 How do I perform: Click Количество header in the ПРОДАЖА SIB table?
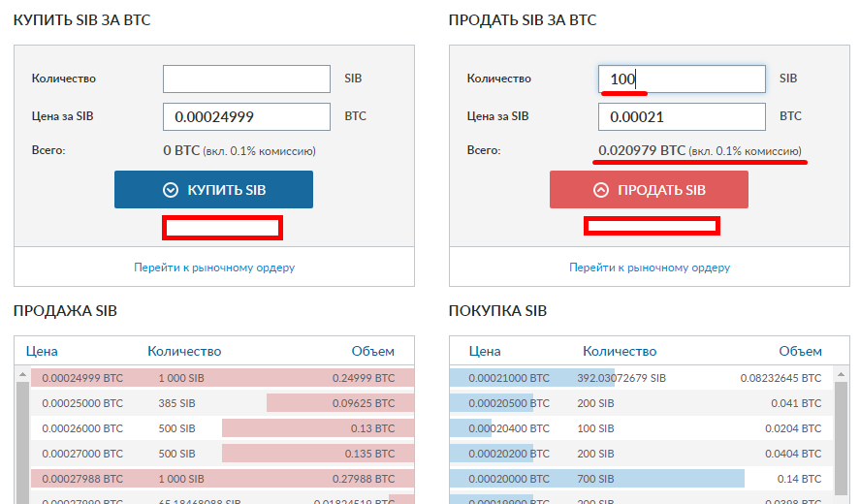pyautogui.click(x=184, y=351)
